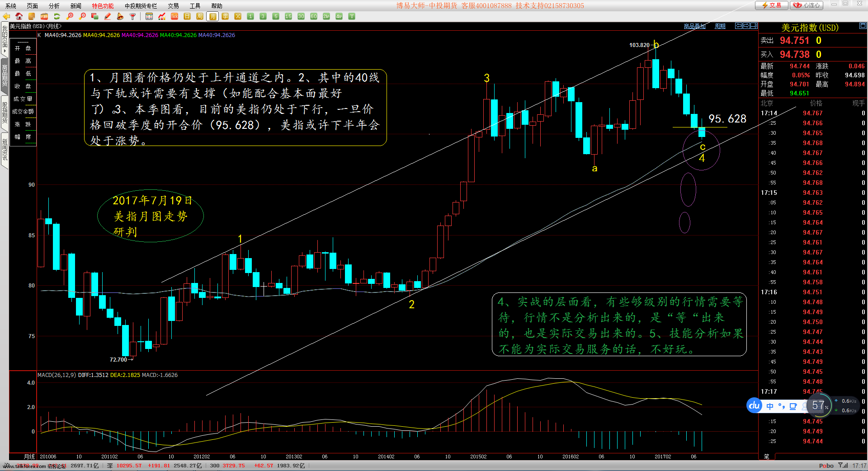The width and height of the screenshot is (868, 471).
Task: Open the 中投期货专栏 menu
Action: click(x=141, y=6)
